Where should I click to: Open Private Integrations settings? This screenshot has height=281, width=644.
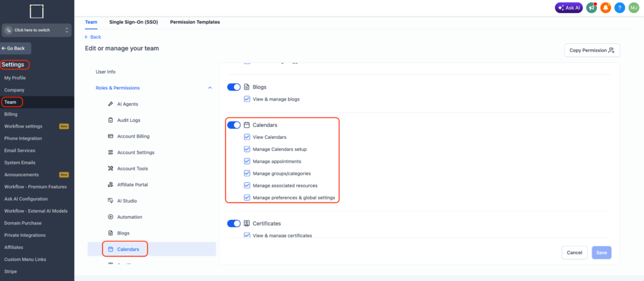(x=25, y=235)
